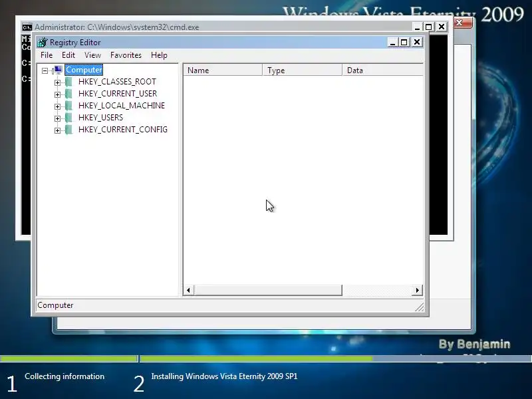Click the cmd.exe title bar icon
532x399 pixels.
pyautogui.click(x=27, y=27)
